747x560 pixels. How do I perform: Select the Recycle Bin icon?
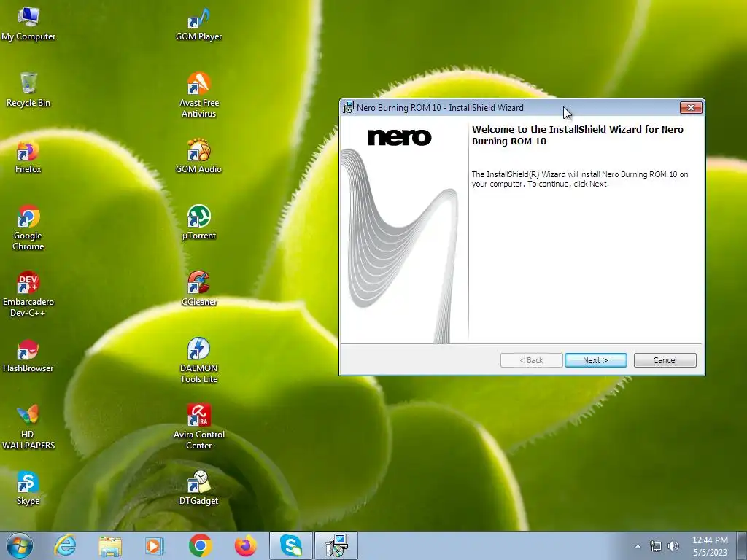coord(28,90)
